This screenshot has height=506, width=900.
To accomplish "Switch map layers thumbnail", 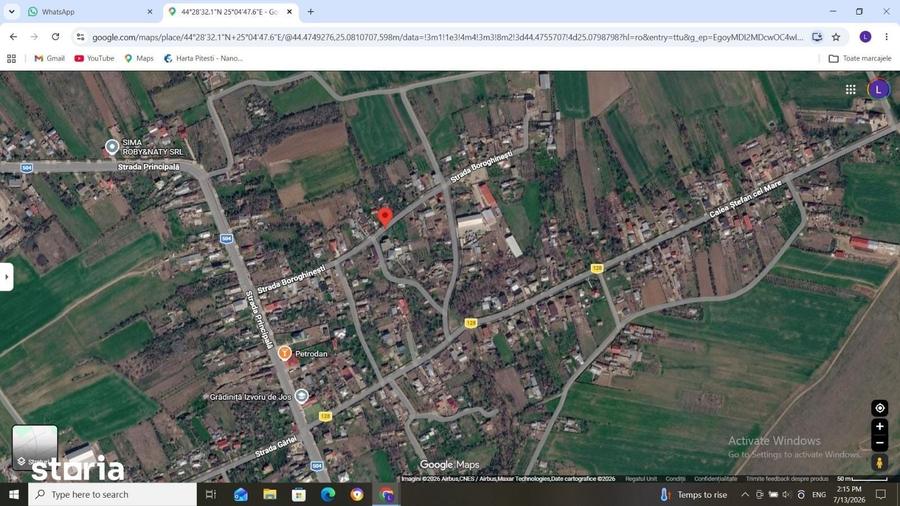I will point(34,447).
